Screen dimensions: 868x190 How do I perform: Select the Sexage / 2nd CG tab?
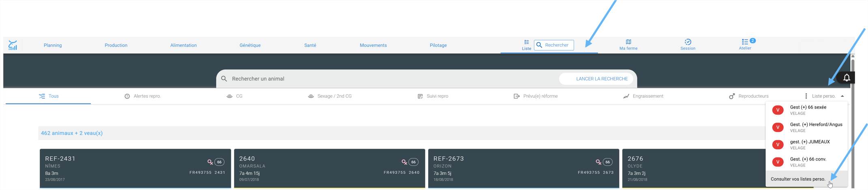(x=330, y=96)
